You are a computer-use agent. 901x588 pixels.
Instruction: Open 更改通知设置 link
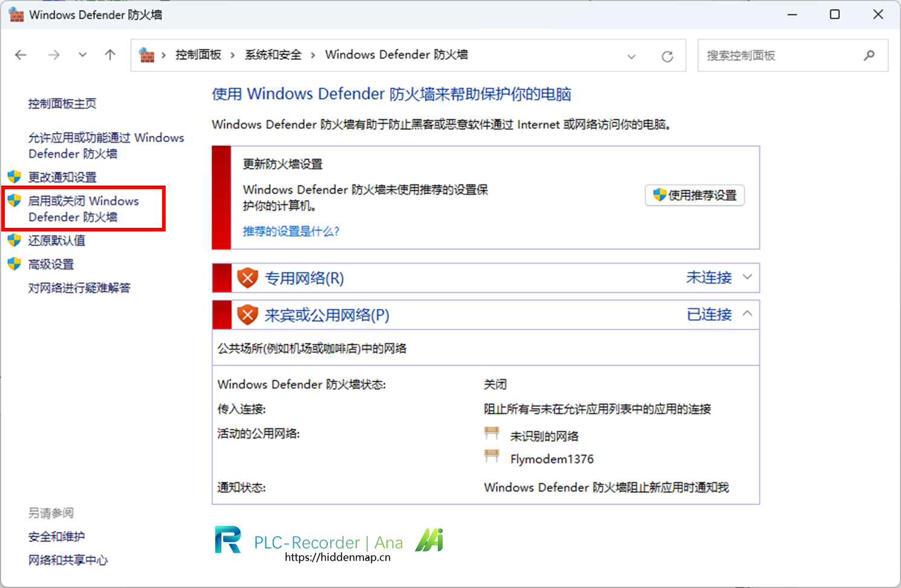(62, 177)
